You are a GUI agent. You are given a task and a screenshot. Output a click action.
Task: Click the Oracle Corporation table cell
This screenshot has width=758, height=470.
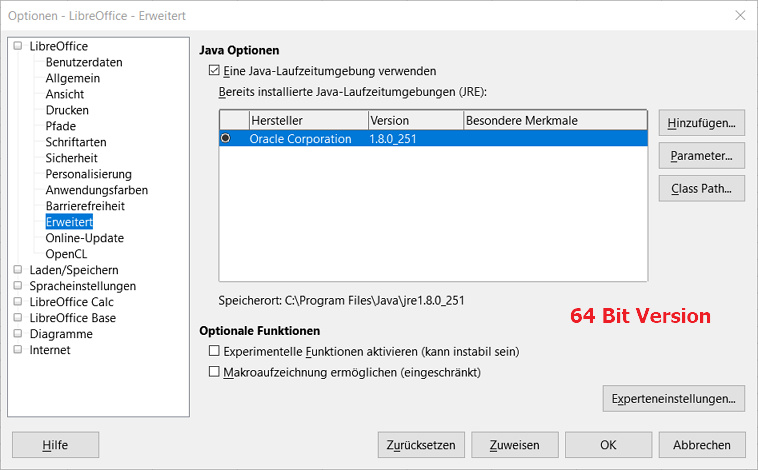pos(300,139)
